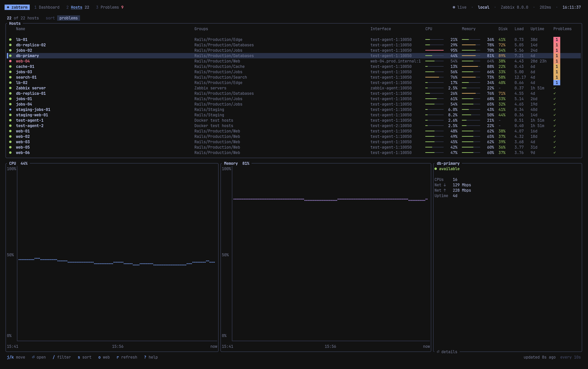Image resolution: width=588 pixels, height=369 pixels.
Task: Click the 12.17 load value for search-01
Action: [520, 77]
